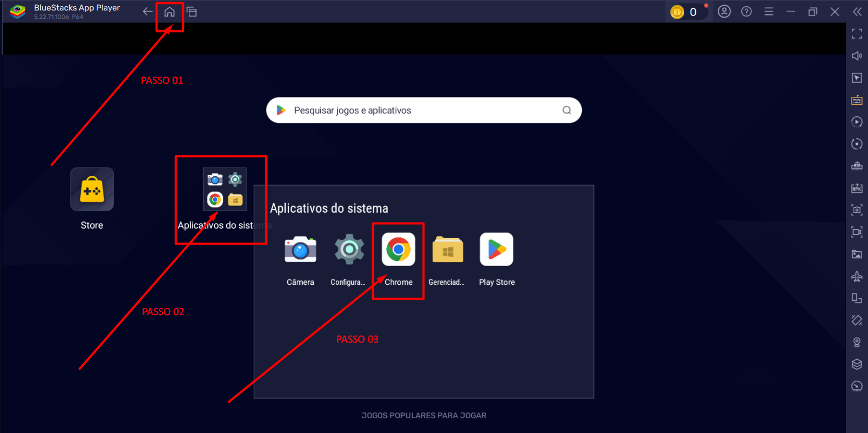Open the multi-instance manager building icon
Screen dimensions: 868x433
pos(857,166)
